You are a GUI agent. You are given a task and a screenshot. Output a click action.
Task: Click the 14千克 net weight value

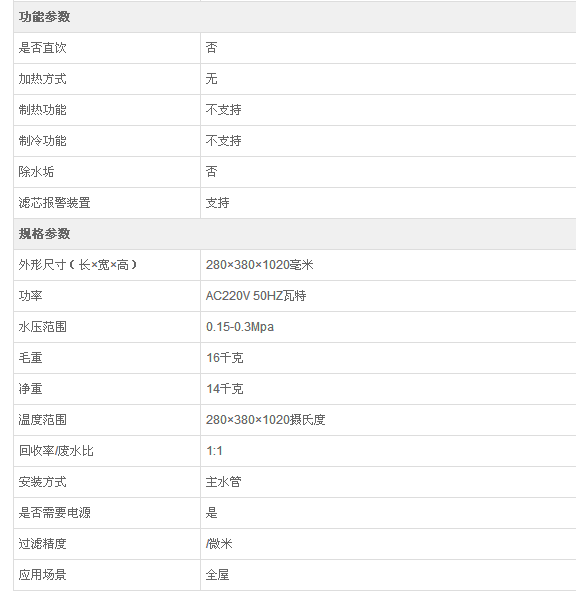[225, 389]
